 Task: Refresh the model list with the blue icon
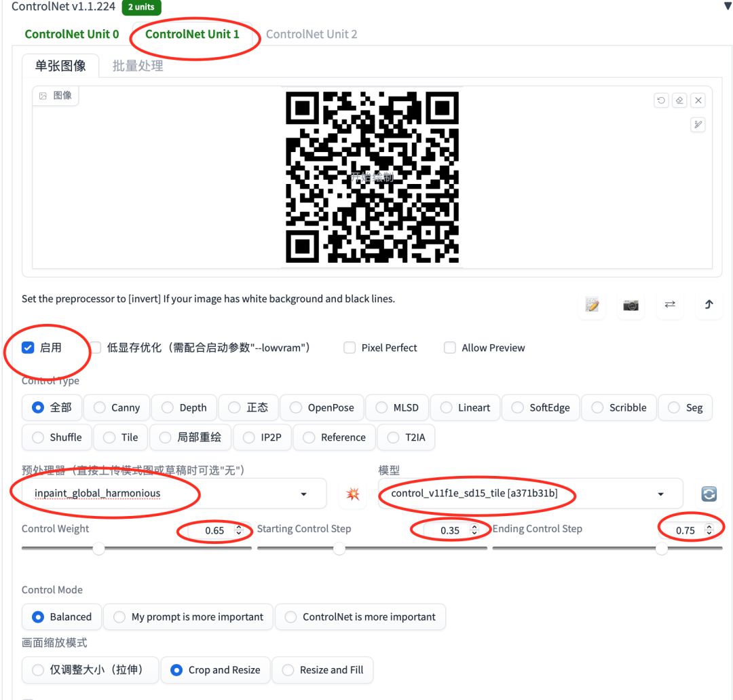(709, 494)
